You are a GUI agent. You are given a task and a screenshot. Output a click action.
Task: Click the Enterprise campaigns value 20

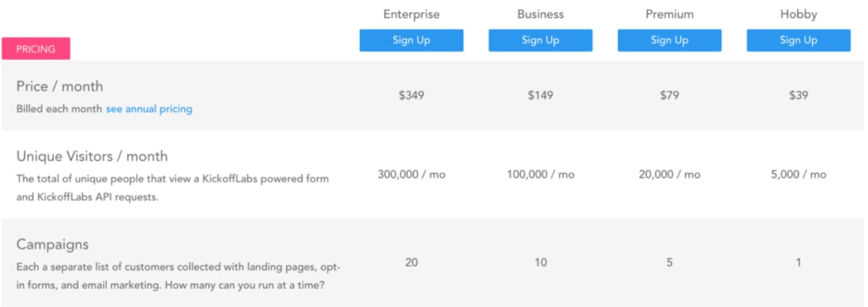[x=411, y=262]
